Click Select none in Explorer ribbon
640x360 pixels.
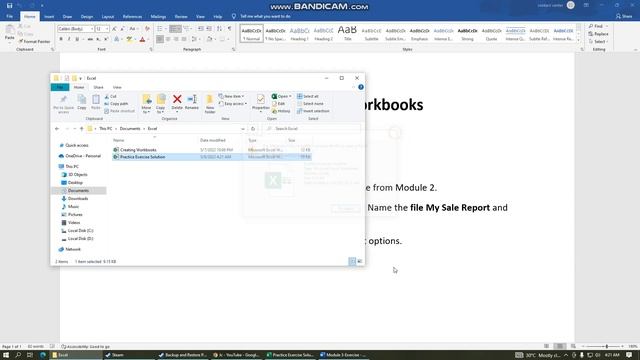tap(310, 104)
